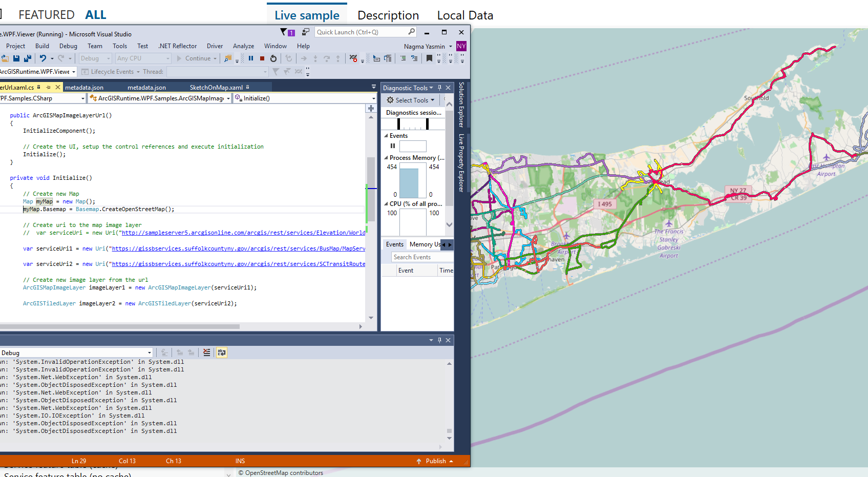Viewport: 868px width, 477px height.
Task: Collapse the Events section in Diagnostic Tools
Action: tap(386, 136)
